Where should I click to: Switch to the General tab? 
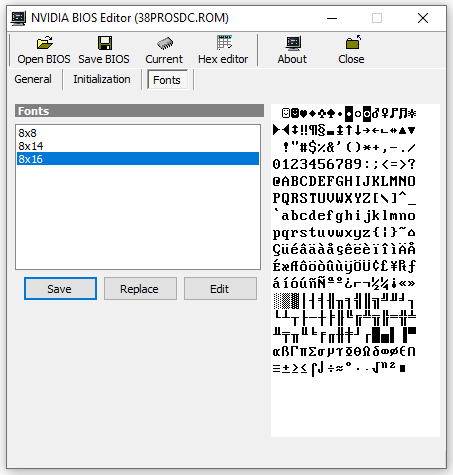33,79
